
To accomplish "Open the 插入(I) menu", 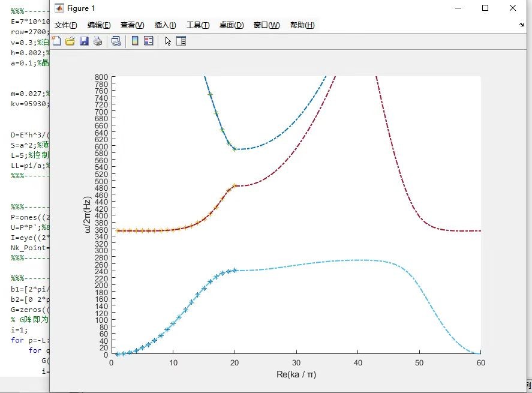I will [165, 25].
